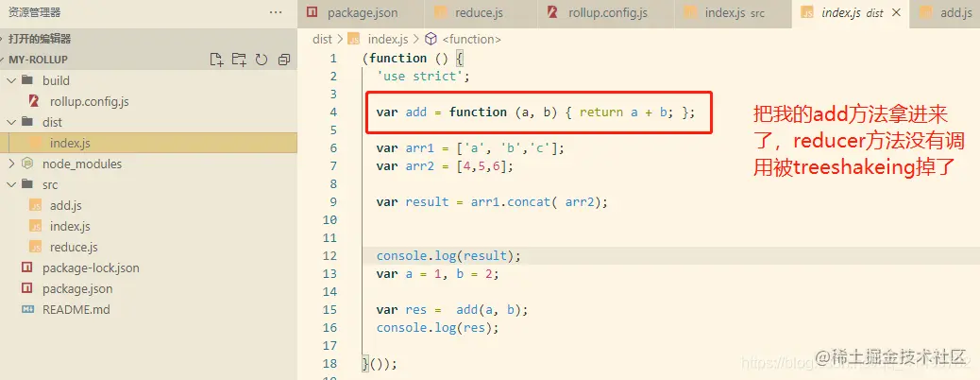
Task: Select index.js under the dist folder
Action: (x=70, y=143)
